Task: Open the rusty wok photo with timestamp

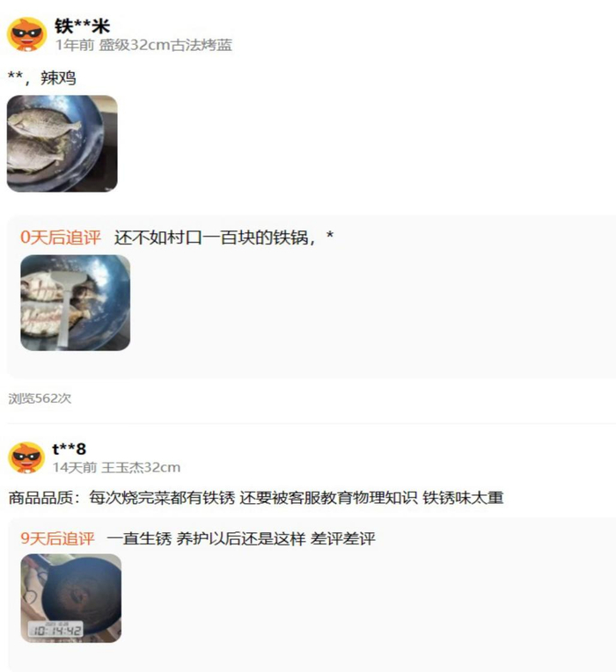Action: point(71,598)
